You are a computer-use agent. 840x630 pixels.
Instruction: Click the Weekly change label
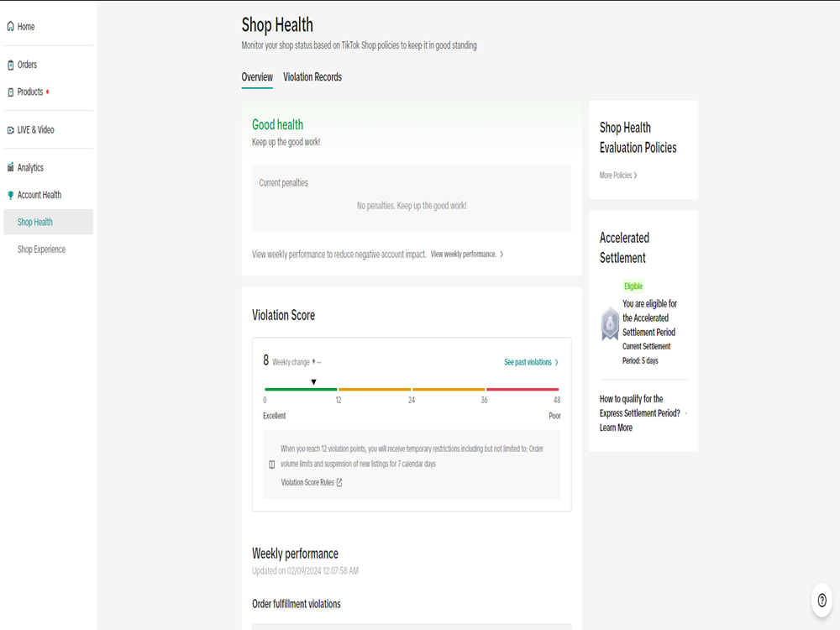tap(291, 362)
